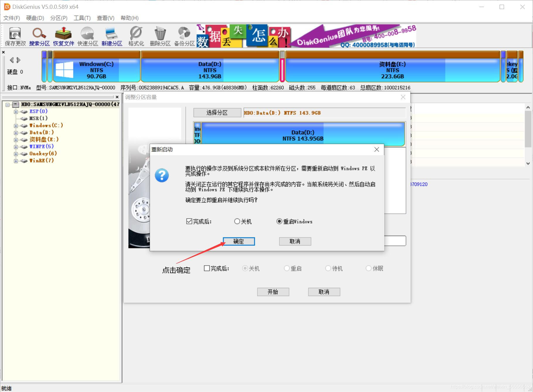Select the 关机 radio in restart dialog
The width and height of the screenshot is (533, 392).
click(237, 221)
